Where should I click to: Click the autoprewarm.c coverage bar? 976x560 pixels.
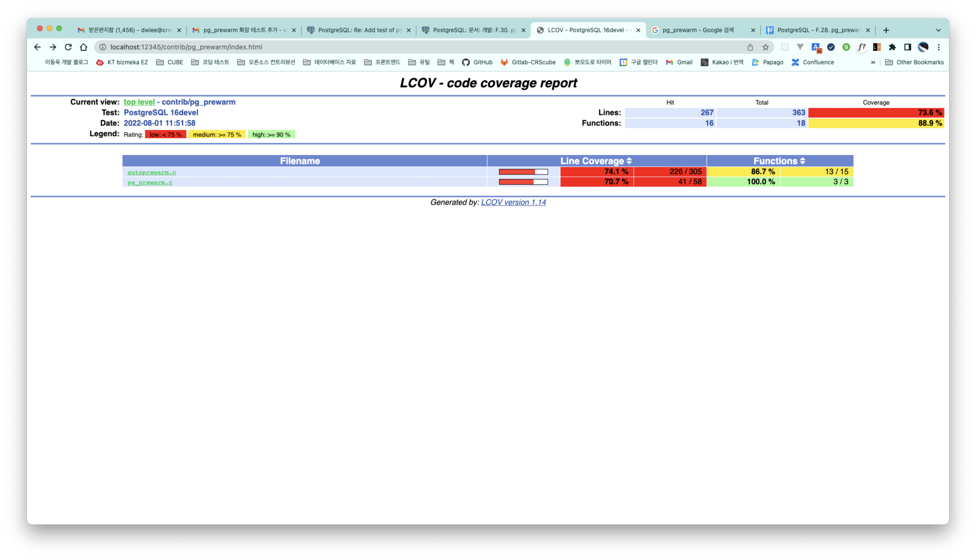[x=523, y=172]
